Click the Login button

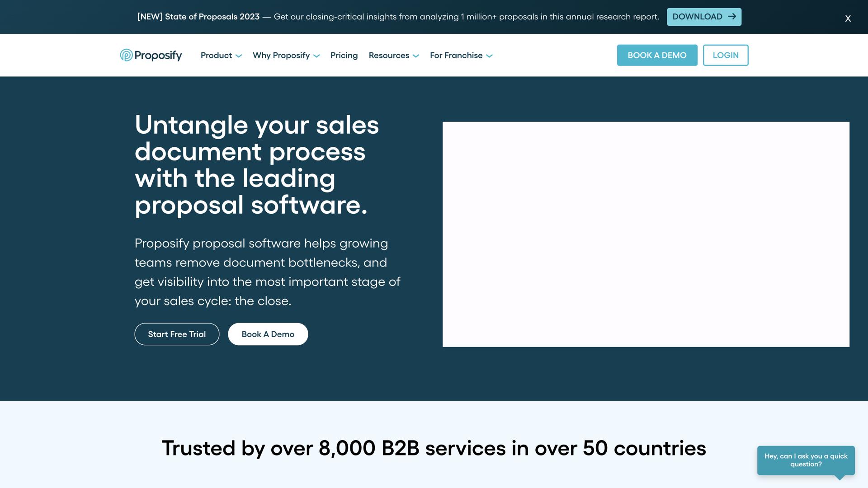coord(725,55)
